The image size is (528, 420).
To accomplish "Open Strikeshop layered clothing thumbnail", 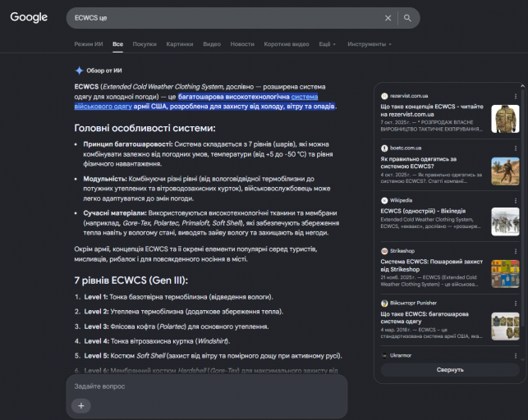I will coord(505,274).
